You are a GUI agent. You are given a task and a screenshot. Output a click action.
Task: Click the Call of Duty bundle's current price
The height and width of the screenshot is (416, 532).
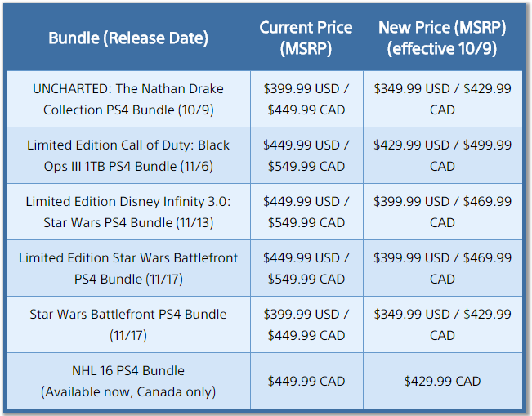pos(306,155)
